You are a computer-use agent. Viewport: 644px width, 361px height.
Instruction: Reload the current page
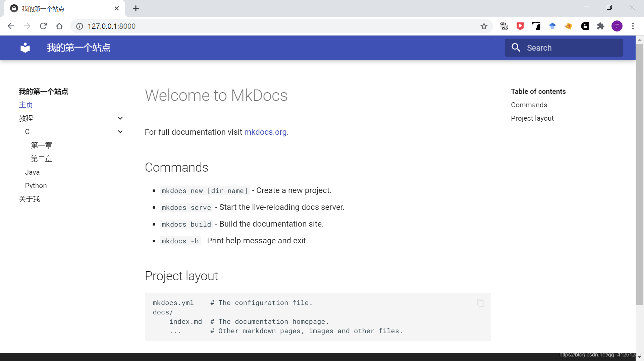coord(43,26)
